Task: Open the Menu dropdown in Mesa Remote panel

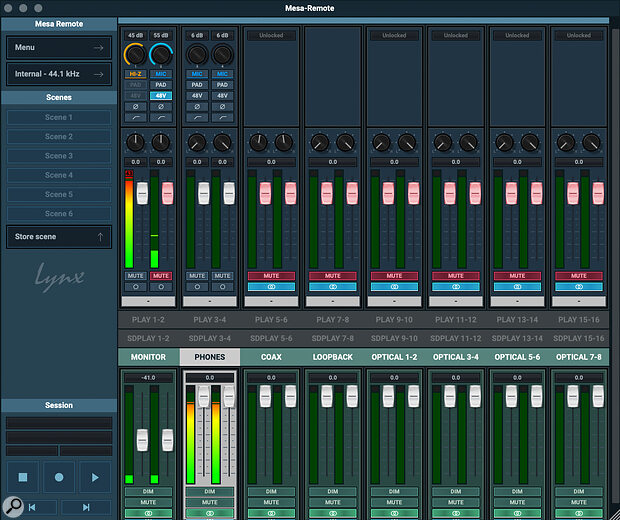Action: (59, 47)
